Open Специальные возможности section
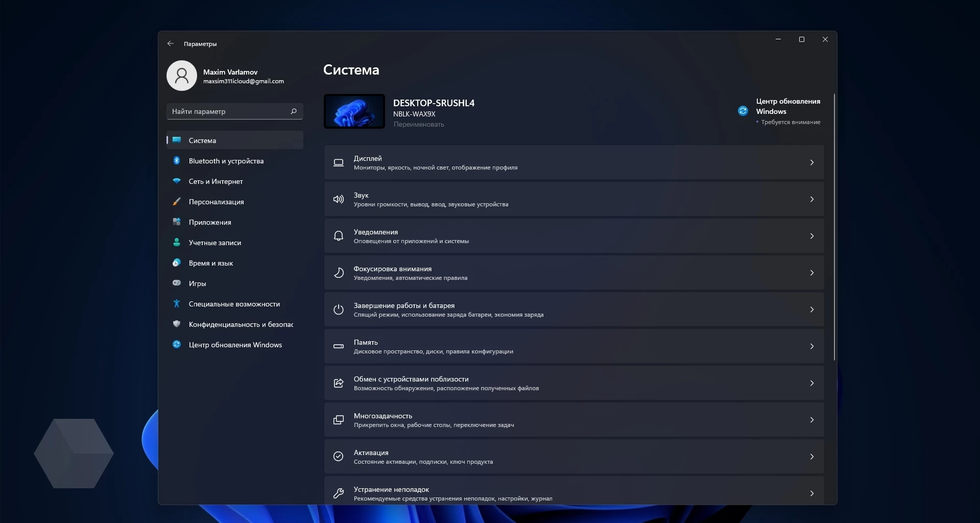The height and width of the screenshot is (523, 980). coord(235,303)
